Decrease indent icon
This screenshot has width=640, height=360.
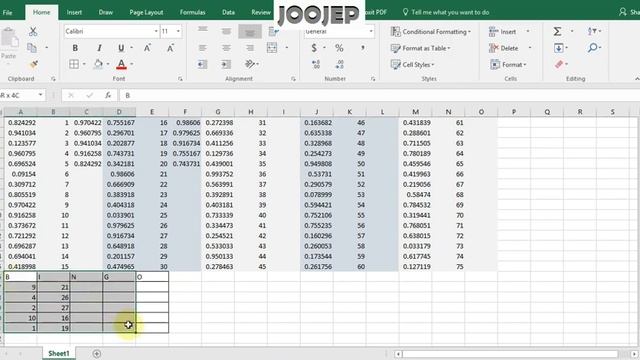(202, 64)
